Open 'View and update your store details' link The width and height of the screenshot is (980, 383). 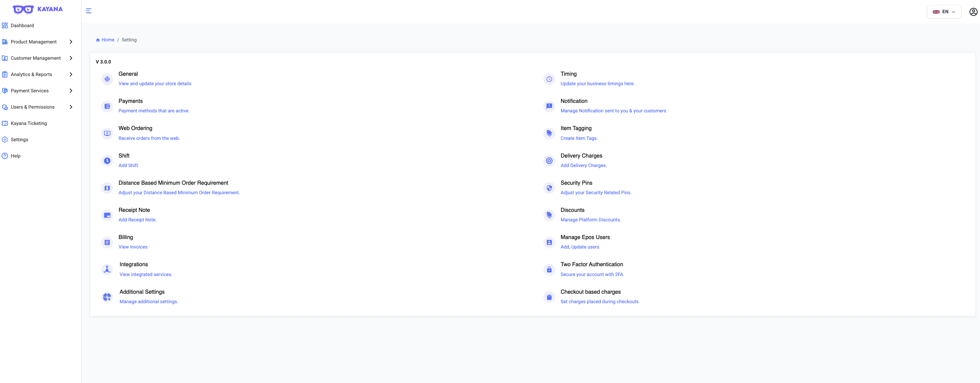coord(155,84)
